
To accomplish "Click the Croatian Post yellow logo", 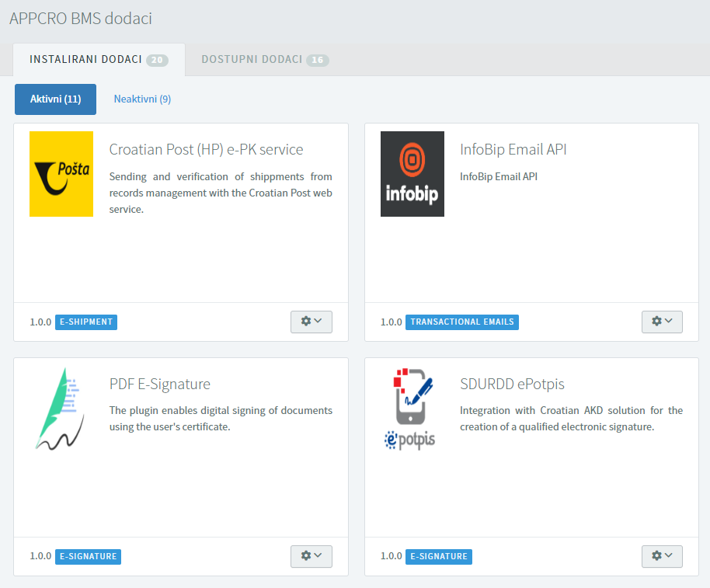I will pyautogui.click(x=61, y=174).
